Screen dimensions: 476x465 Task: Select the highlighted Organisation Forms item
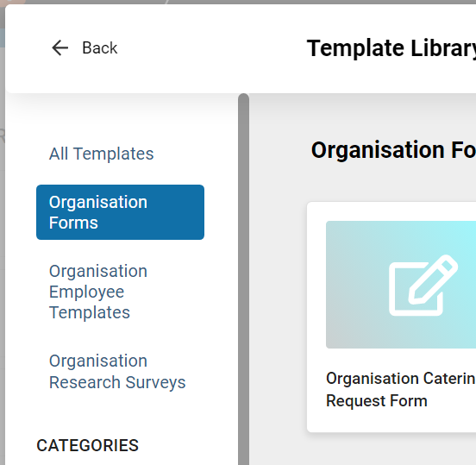pos(120,212)
